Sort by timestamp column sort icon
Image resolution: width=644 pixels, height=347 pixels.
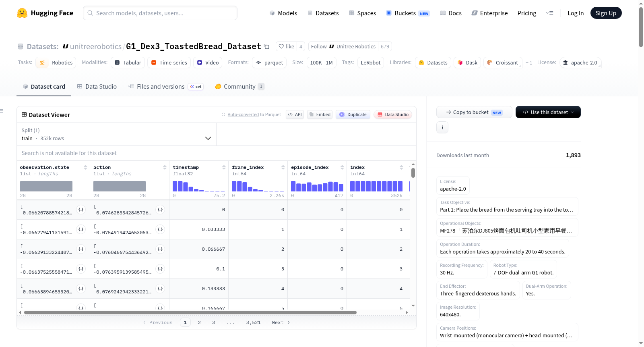tap(224, 167)
